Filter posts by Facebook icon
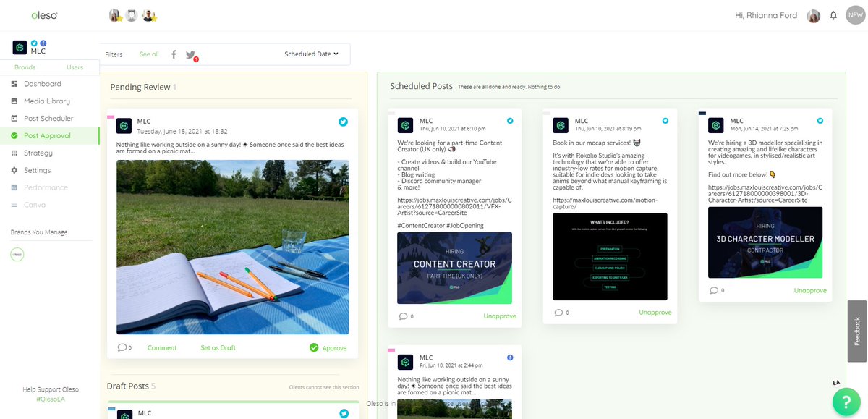The height and width of the screenshot is (419, 868). [174, 54]
